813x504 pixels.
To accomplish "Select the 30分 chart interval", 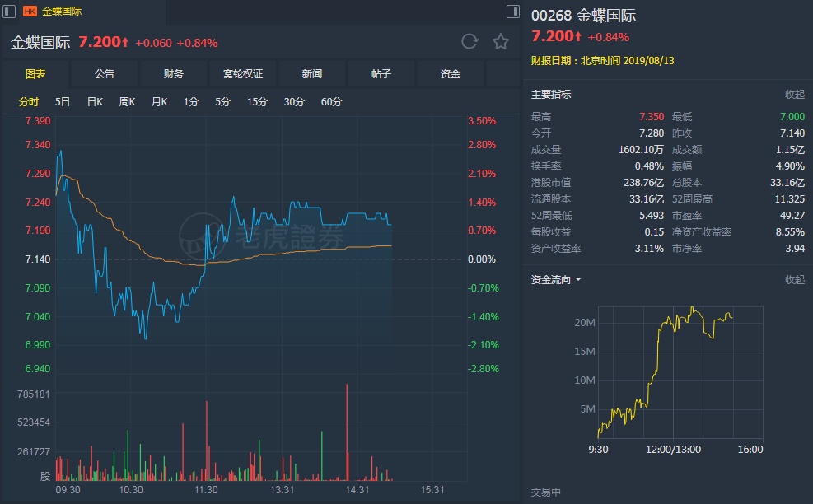I will point(294,101).
